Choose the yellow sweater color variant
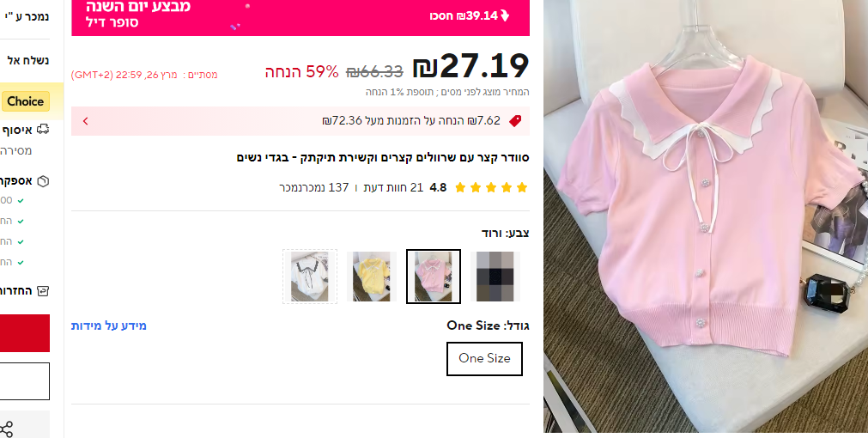This screenshot has width=868, height=438. pos(372,277)
